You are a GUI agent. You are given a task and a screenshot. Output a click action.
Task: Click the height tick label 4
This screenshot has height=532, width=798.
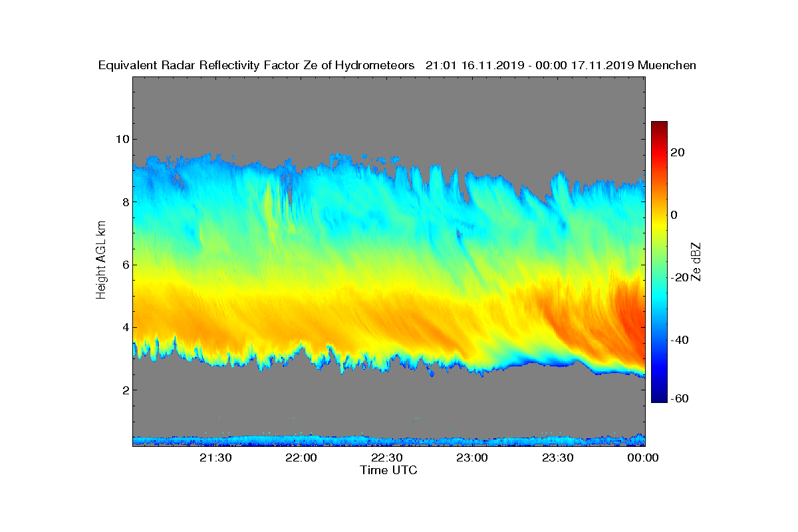(124, 327)
